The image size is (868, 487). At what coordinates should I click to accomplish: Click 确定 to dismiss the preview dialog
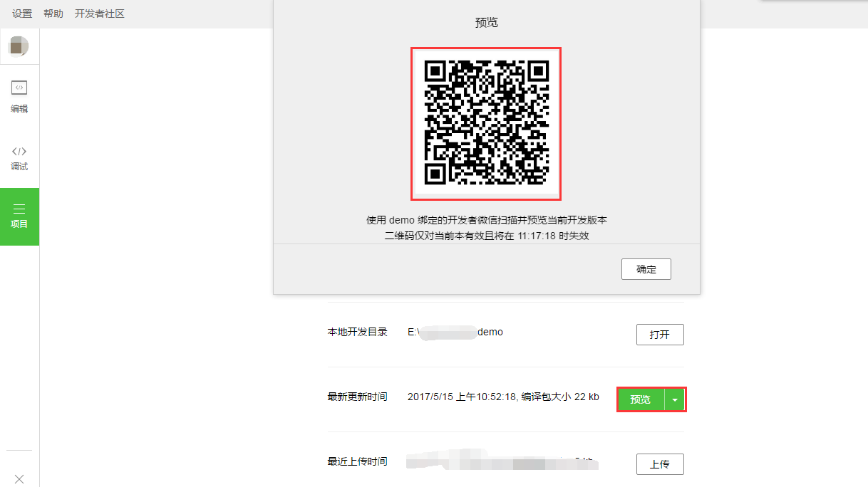click(x=646, y=269)
